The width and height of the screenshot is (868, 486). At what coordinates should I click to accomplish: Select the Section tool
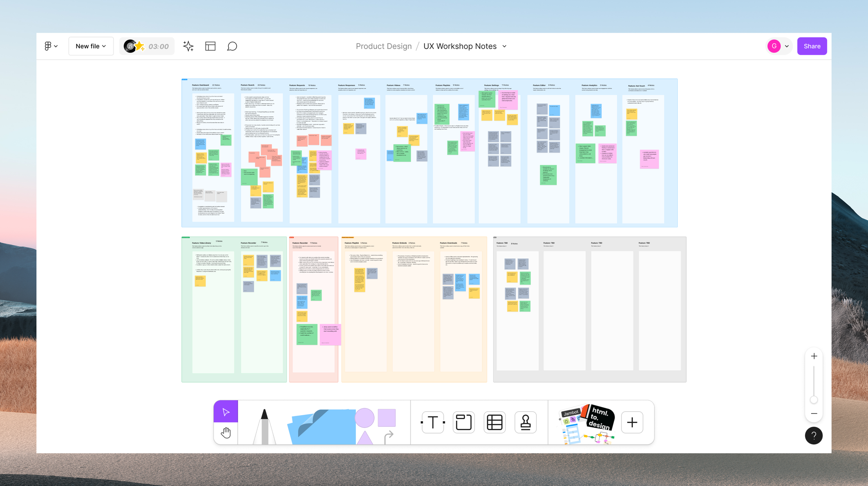(464, 422)
